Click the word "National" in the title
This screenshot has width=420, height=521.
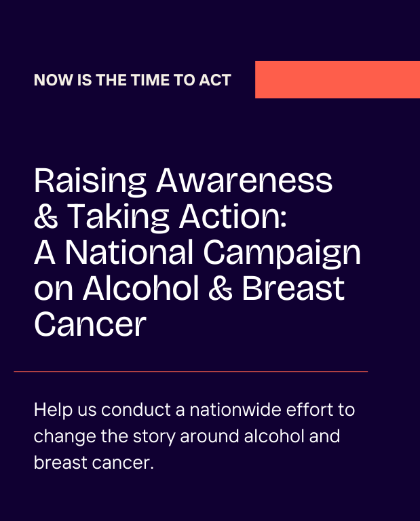pyautogui.click(x=129, y=252)
